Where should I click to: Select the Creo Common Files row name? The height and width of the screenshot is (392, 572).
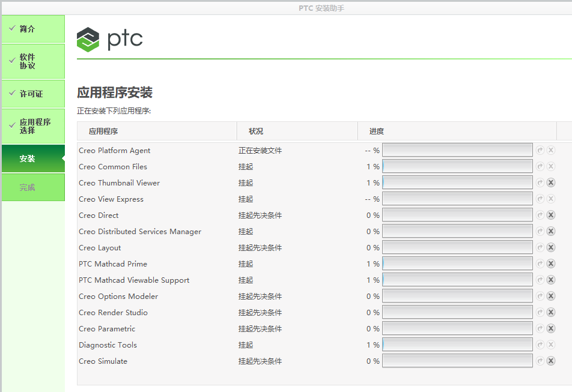[113, 166]
